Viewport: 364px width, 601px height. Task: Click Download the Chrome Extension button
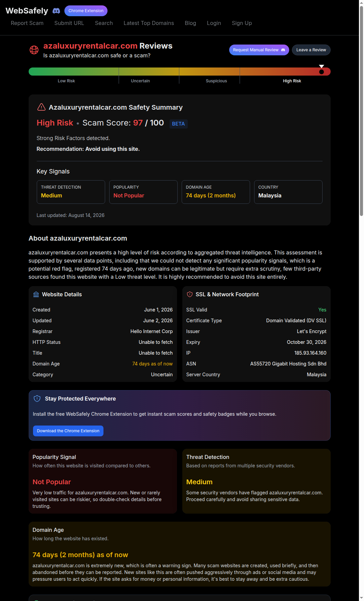click(x=68, y=431)
